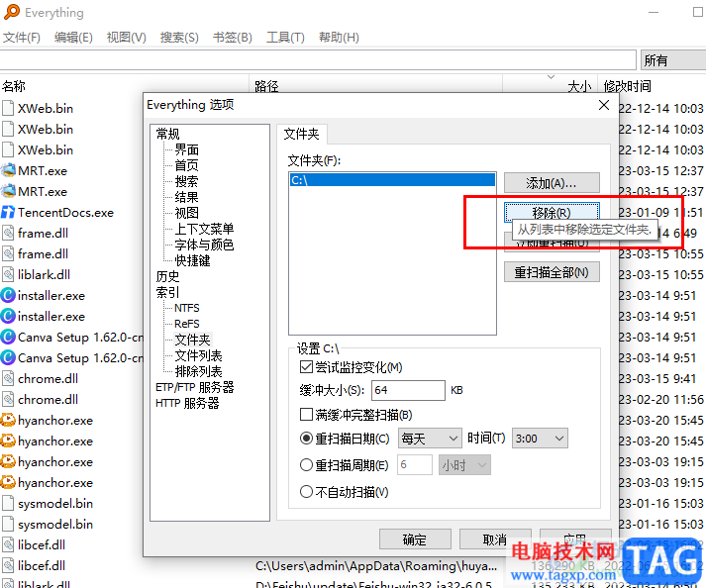
Task: Select the 不自动扫描(V) radio button
Action: [x=306, y=492]
